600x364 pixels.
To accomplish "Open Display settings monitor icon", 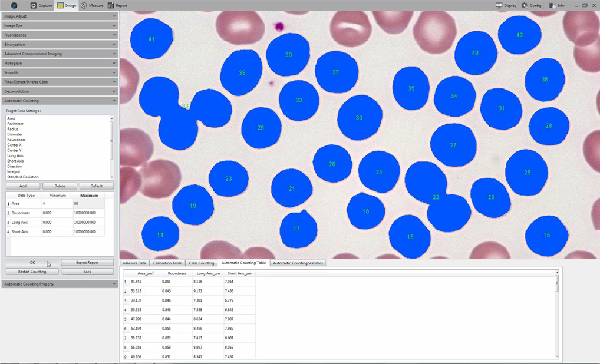I will tap(499, 5).
